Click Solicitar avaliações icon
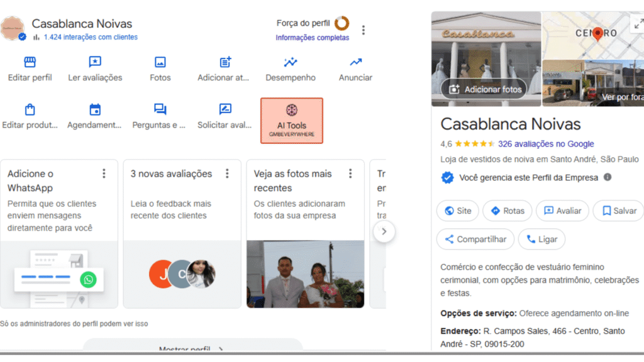644x362 pixels. (225, 109)
